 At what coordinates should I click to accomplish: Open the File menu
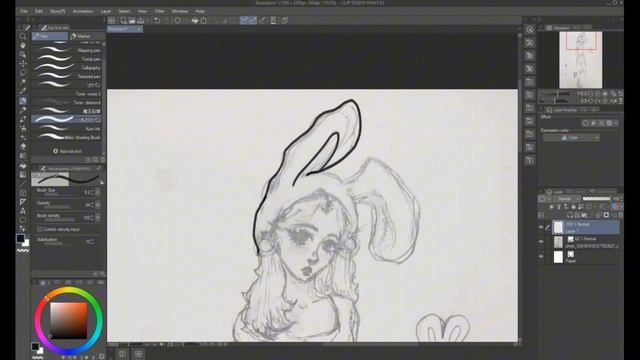[x=24, y=11]
